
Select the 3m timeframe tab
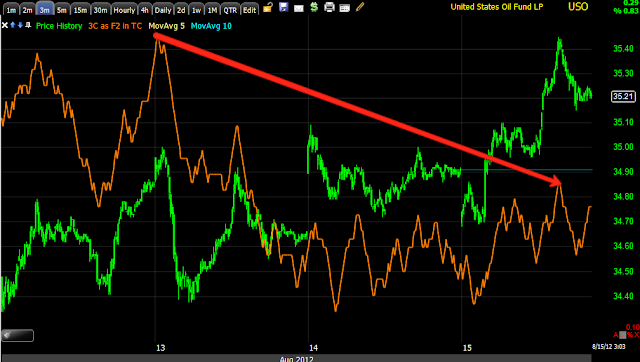44,10
